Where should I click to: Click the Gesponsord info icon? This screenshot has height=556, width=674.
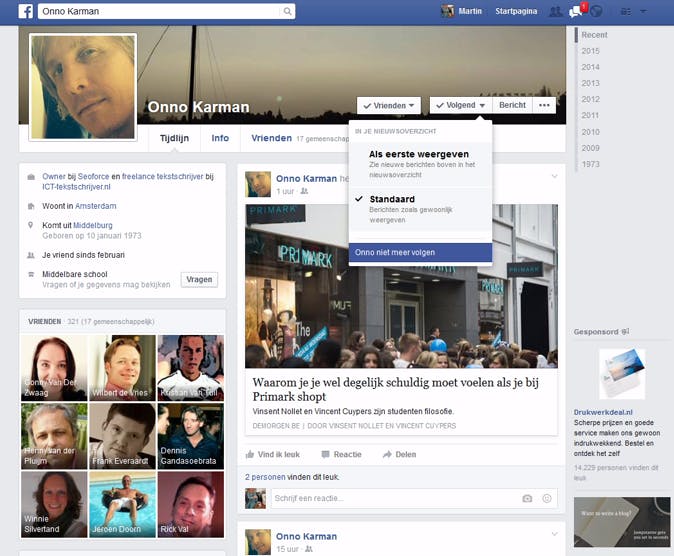click(x=625, y=332)
